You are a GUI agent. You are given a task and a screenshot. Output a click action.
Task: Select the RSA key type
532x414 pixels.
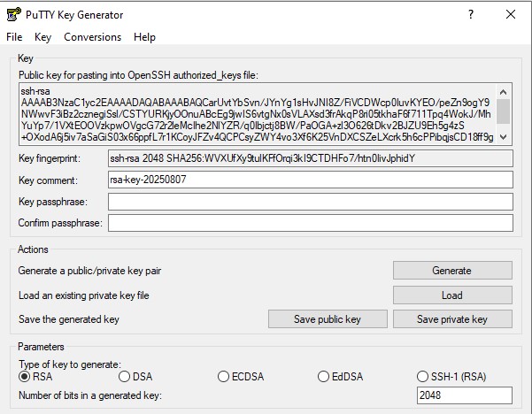coord(25,377)
